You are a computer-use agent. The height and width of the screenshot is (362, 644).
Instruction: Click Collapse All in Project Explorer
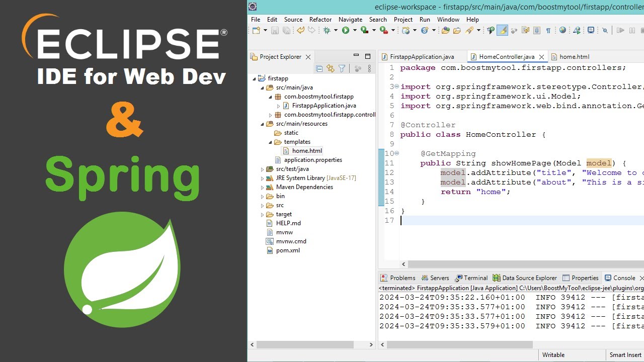click(x=319, y=69)
